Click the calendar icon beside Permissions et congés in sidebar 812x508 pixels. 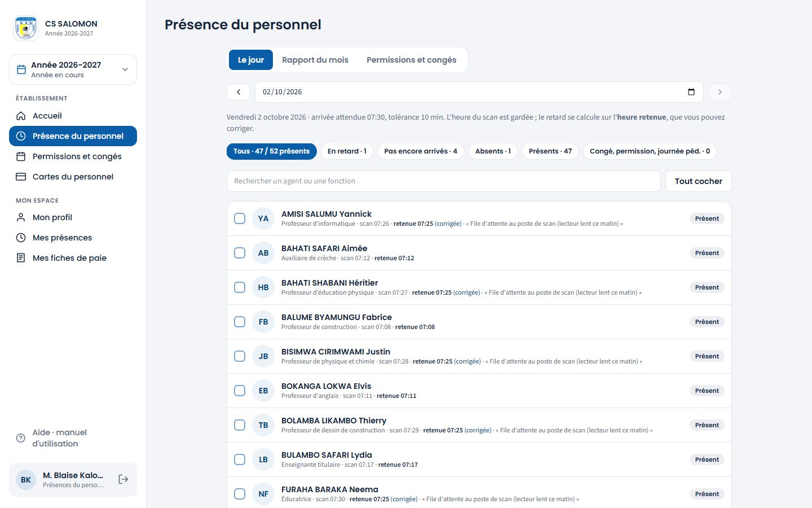click(x=21, y=156)
